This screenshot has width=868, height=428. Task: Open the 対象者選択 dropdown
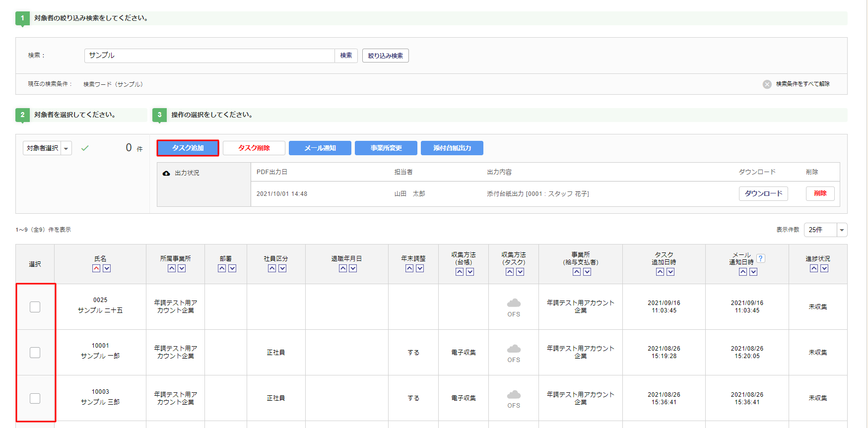pyautogui.click(x=47, y=148)
